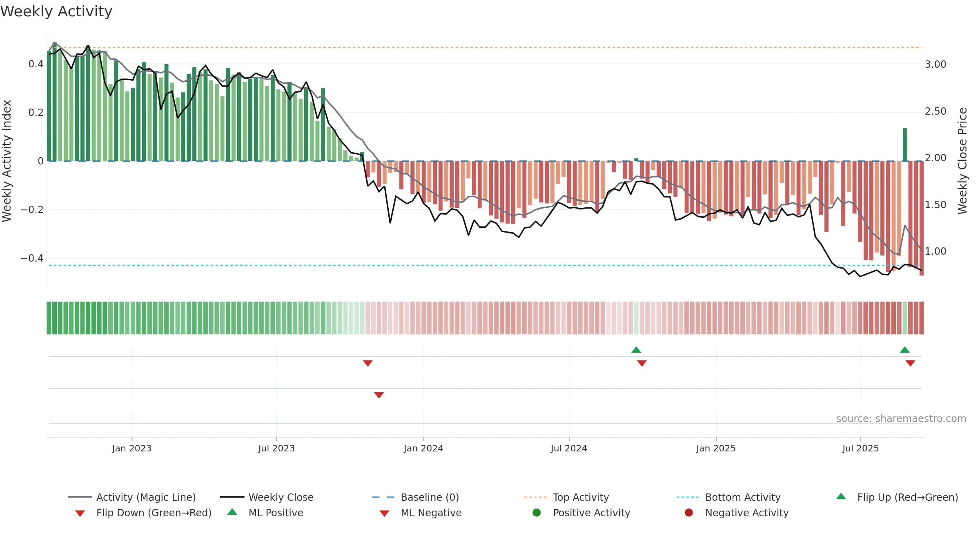980x551 pixels.
Task: Click the green flip-up marker near Sep 2024
Action: [x=636, y=350]
